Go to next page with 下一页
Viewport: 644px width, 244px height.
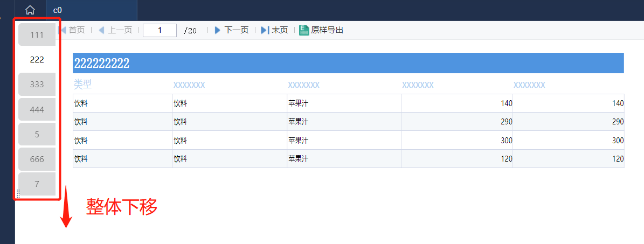click(x=232, y=30)
